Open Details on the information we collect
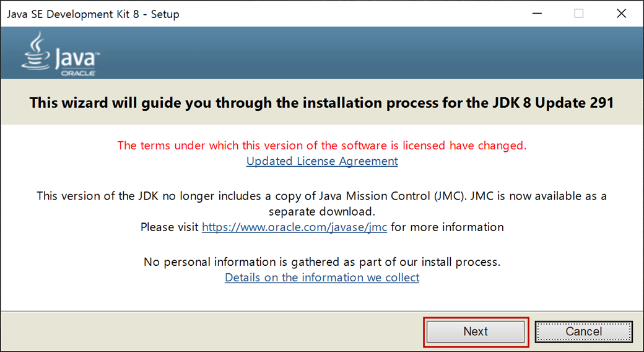Screen dimensions: 644x352 pyautogui.click(x=322, y=277)
